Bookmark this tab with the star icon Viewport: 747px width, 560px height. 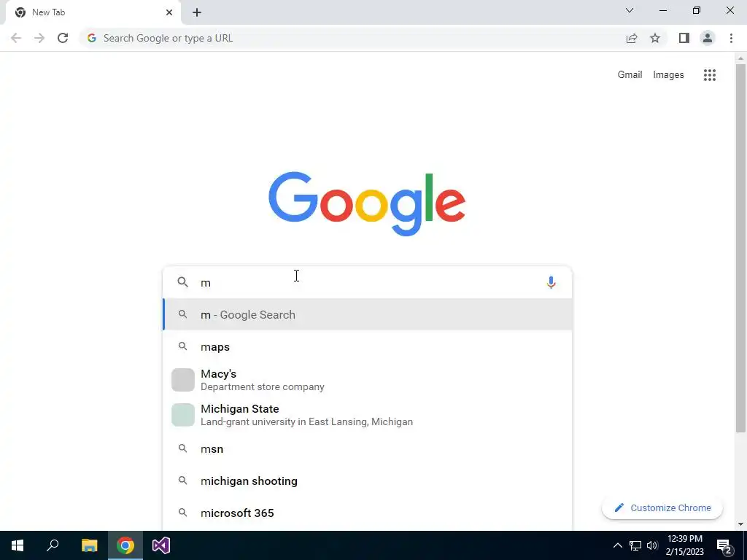655,38
